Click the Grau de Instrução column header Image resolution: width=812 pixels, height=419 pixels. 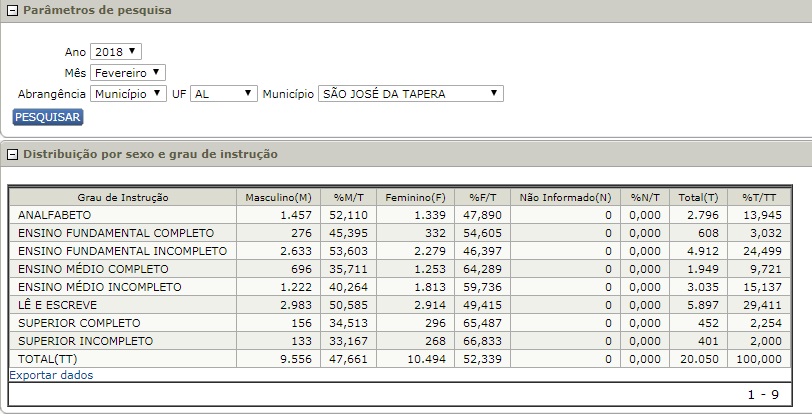(122, 197)
